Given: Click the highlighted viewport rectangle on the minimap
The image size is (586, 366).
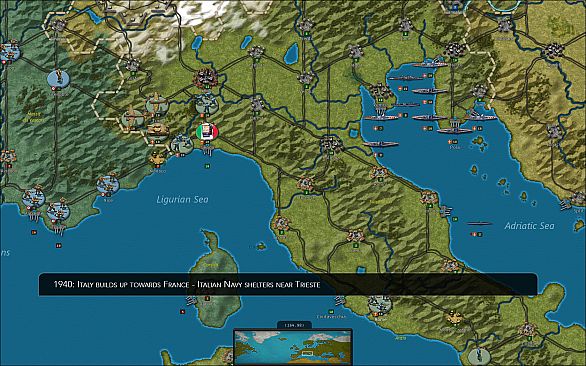Looking at the screenshot, I should [x=307, y=353].
